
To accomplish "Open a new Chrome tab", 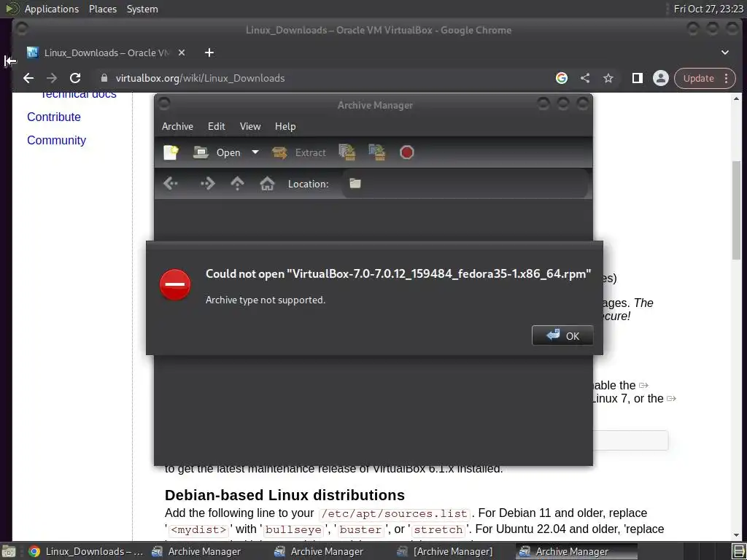I will [209, 52].
